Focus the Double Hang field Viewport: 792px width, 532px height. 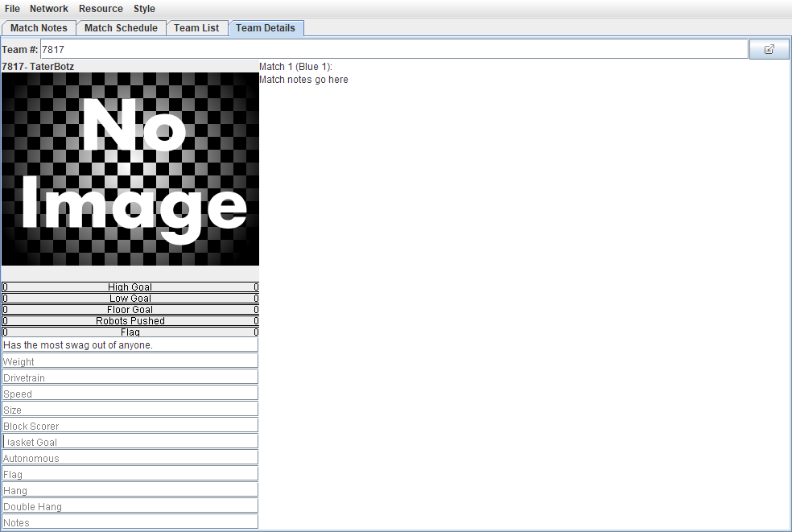[130, 506]
